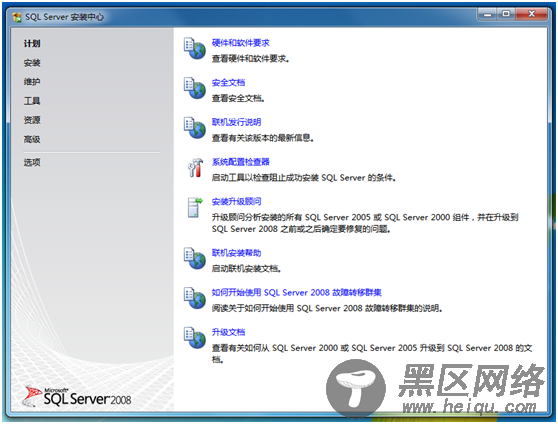Open the 硬件和软件要求 link
Image resolution: width=558 pixels, height=424 pixels.
click(x=241, y=43)
